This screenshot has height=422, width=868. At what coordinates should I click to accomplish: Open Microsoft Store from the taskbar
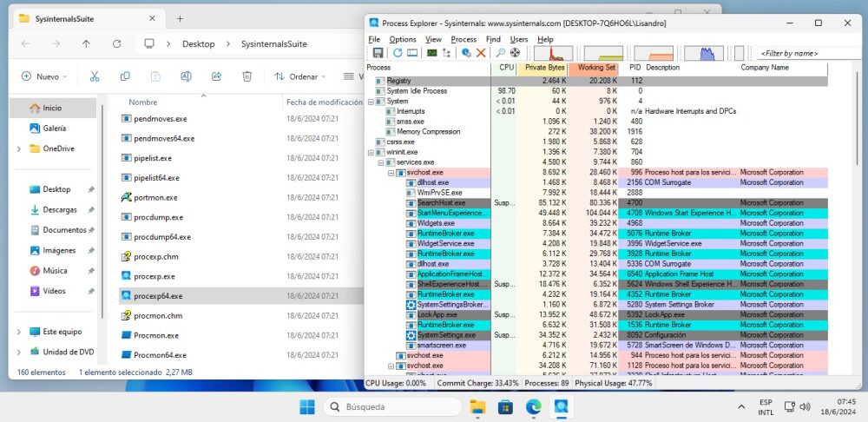[505, 407]
